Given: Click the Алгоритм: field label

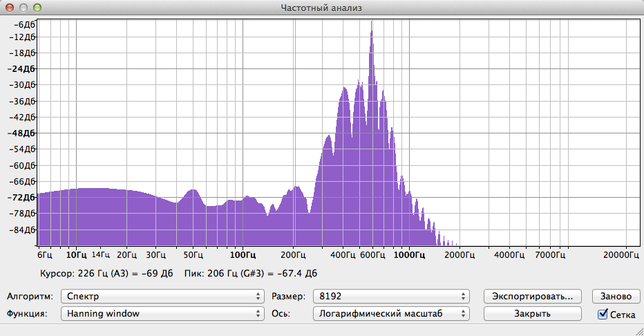Looking at the screenshot, I should (30, 296).
